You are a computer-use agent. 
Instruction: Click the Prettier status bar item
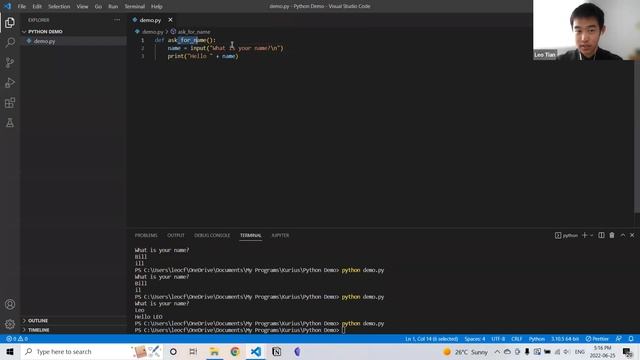click(x=597, y=339)
